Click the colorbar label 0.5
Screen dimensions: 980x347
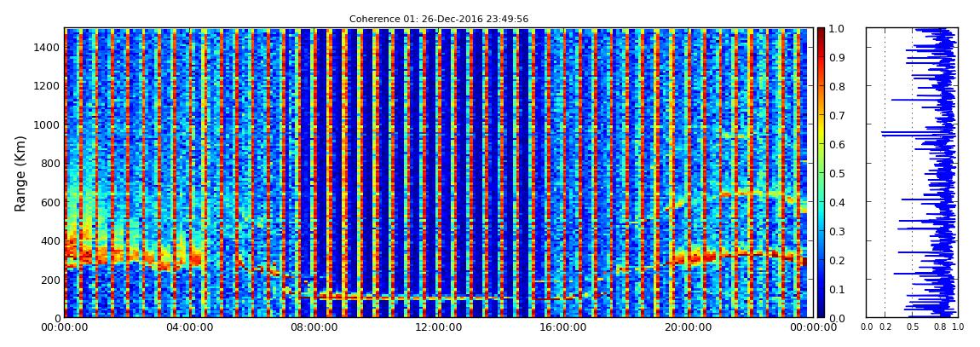click(x=839, y=173)
